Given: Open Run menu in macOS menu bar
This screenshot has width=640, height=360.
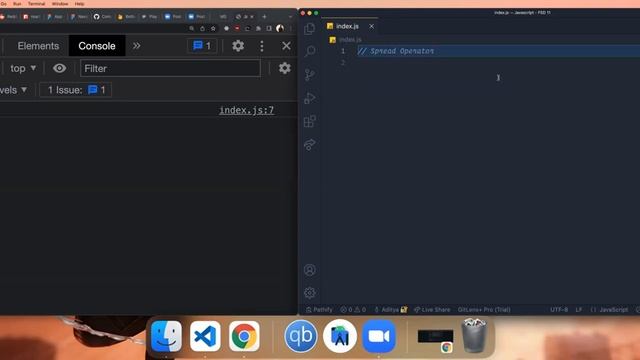Looking at the screenshot, I should [17, 4].
